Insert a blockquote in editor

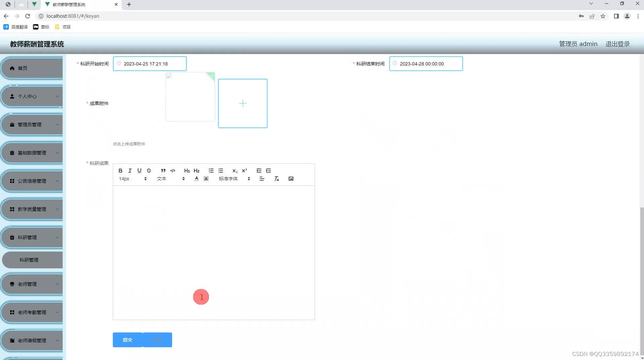tap(163, 171)
